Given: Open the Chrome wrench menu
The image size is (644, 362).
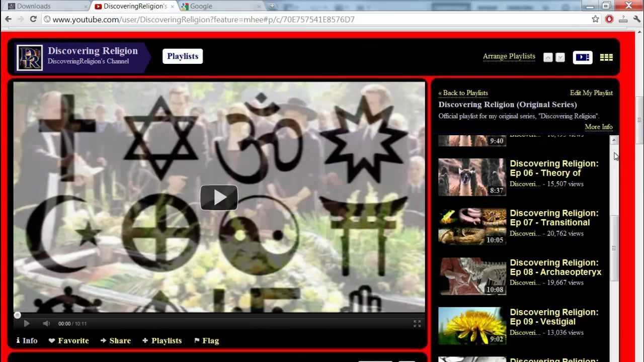Looking at the screenshot, I should tap(637, 19).
